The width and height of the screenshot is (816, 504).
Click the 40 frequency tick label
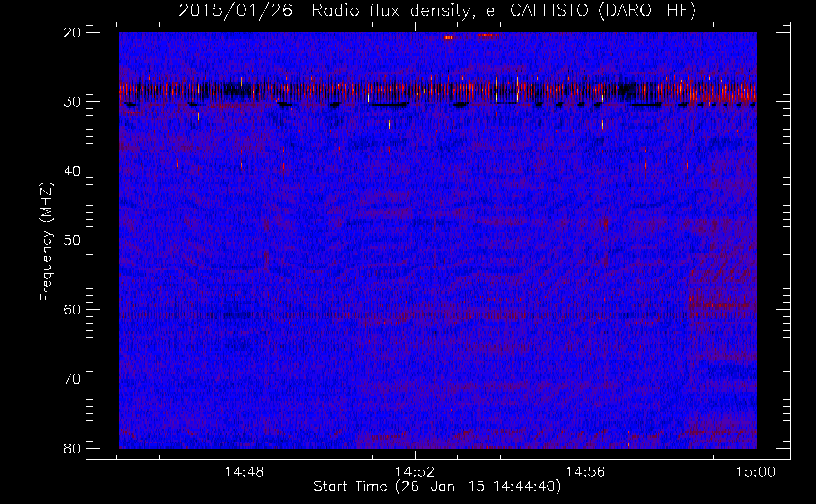pyautogui.click(x=73, y=171)
